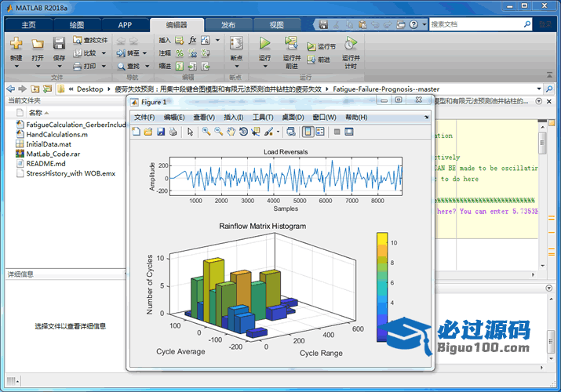Viewport: 561px width, 392px height.
Task: Toggle the insert legend button
Action: [x=320, y=132]
